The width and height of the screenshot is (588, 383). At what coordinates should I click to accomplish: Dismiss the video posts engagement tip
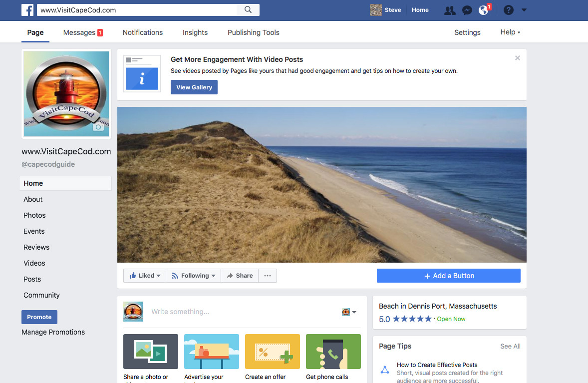(518, 58)
